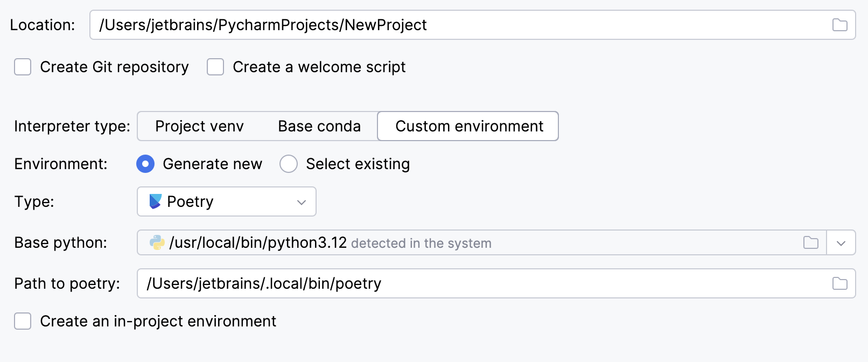Switch to Base conda interpreter type
Image resolution: width=868 pixels, height=362 pixels.
click(319, 126)
